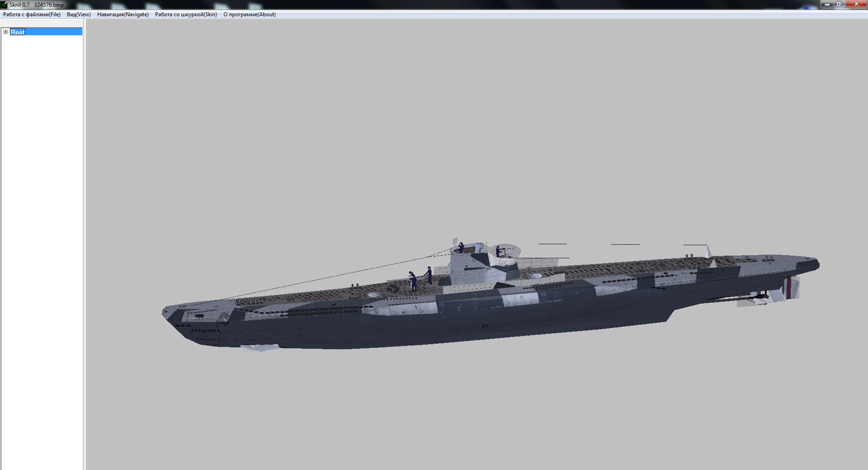Select the Root item in the tree
Screen dimensions: 868x470
18,32
